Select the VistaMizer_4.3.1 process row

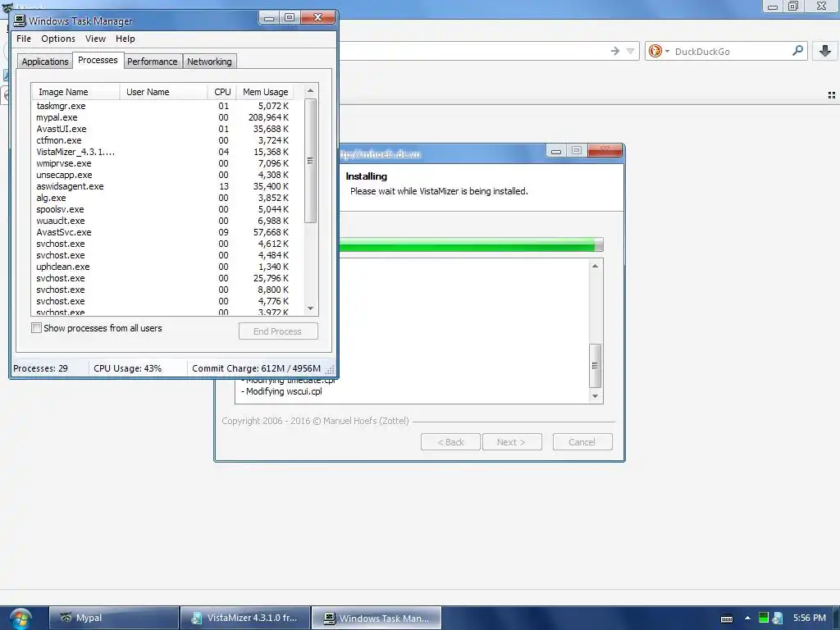click(x=167, y=152)
